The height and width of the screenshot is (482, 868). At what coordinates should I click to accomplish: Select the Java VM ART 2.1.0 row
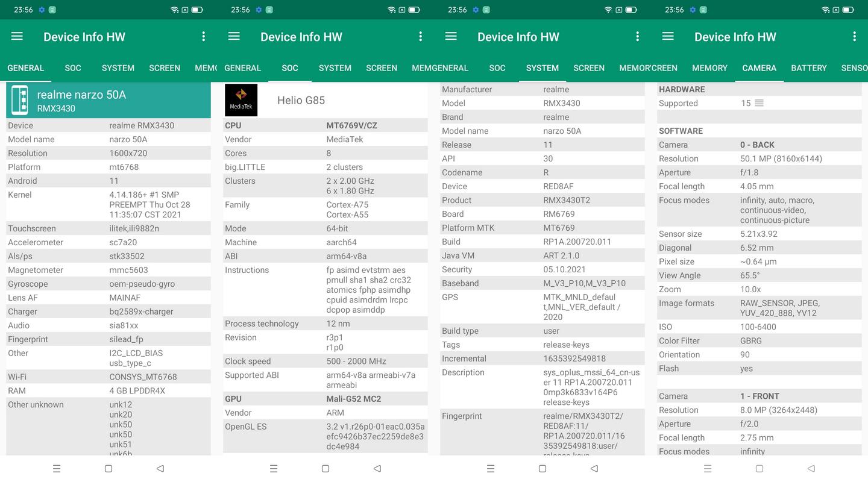(542, 255)
